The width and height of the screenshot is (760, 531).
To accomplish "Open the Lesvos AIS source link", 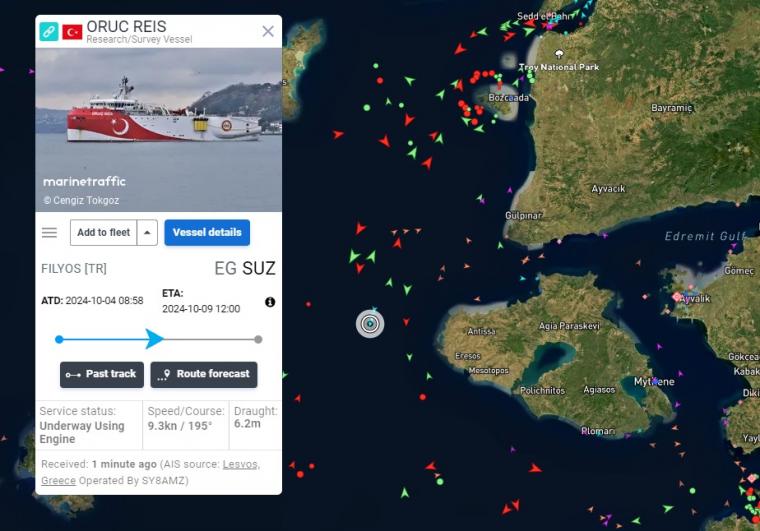I will [x=241, y=464].
